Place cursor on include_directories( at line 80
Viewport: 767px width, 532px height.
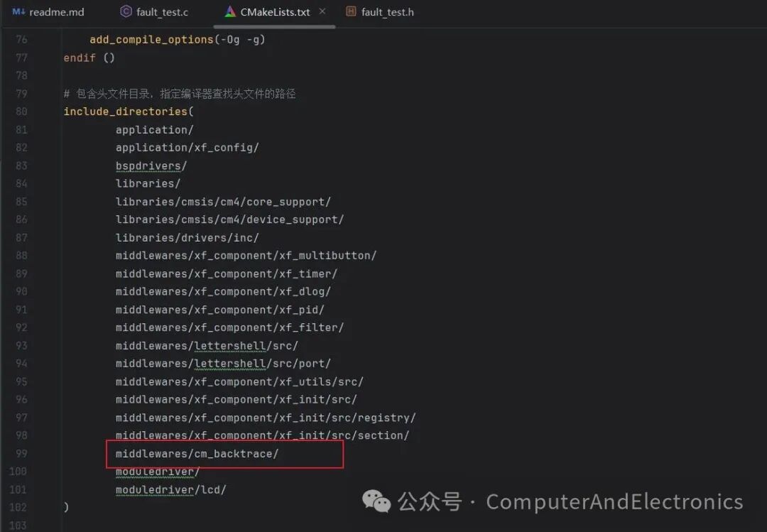(128, 111)
